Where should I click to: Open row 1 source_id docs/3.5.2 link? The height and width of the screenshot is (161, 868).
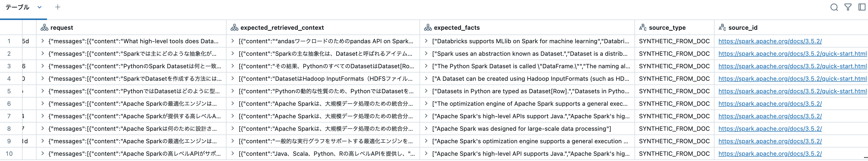770,41
